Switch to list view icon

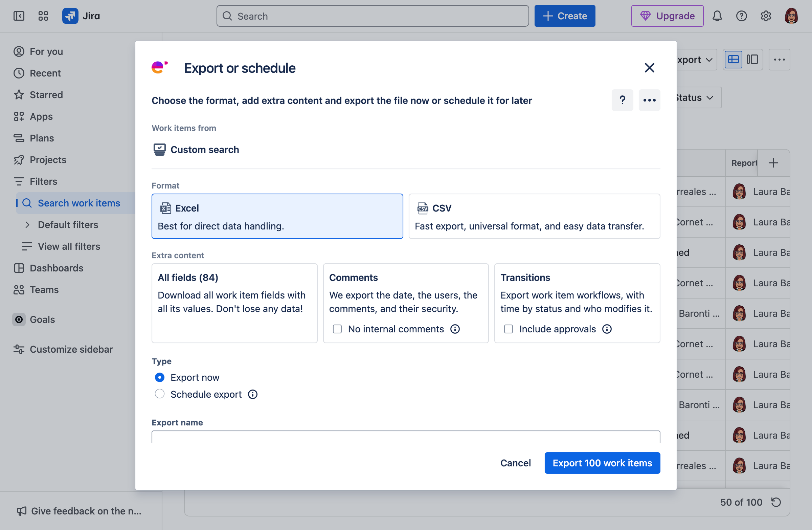(x=733, y=60)
